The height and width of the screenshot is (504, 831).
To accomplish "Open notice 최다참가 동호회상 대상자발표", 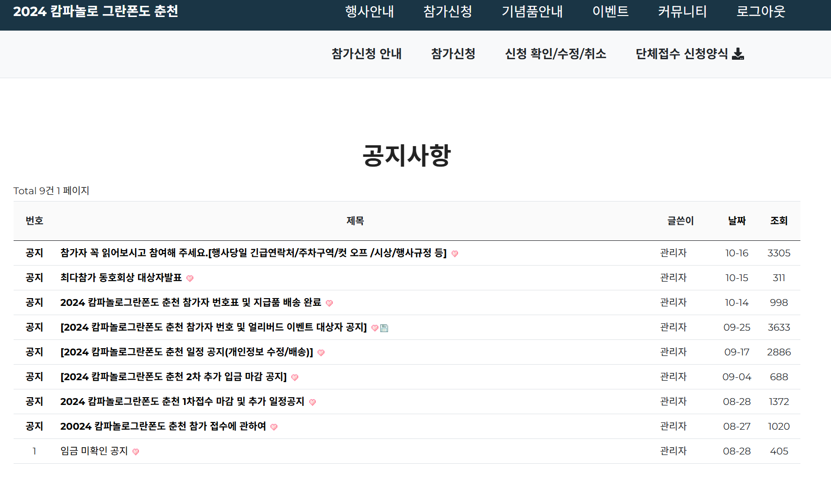I will pyautogui.click(x=121, y=278).
